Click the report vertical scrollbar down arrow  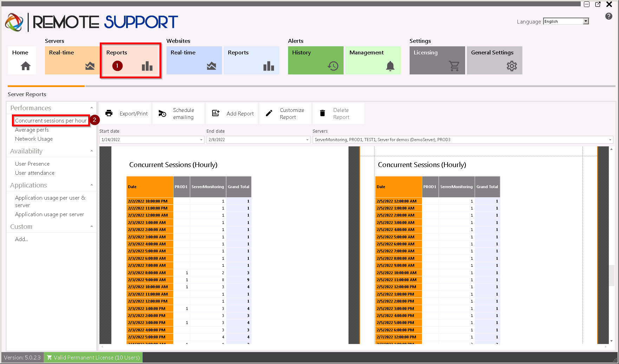[612, 341]
